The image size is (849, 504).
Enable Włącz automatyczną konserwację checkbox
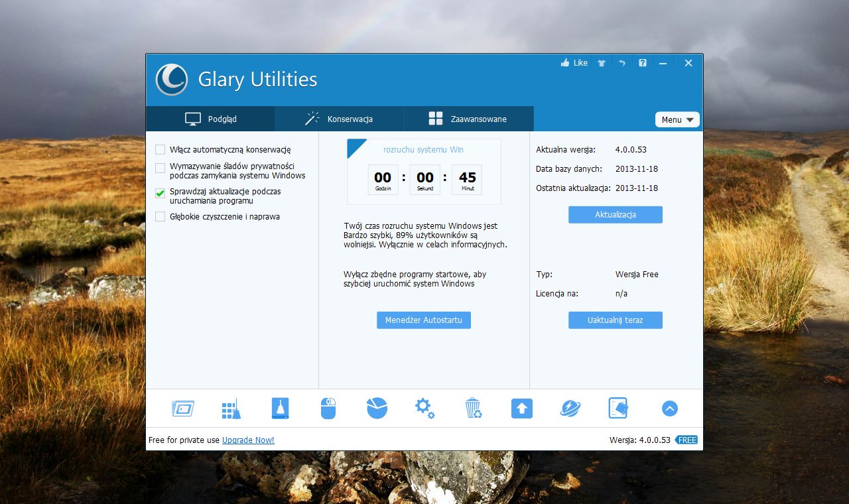pyautogui.click(x=160, y=150)
